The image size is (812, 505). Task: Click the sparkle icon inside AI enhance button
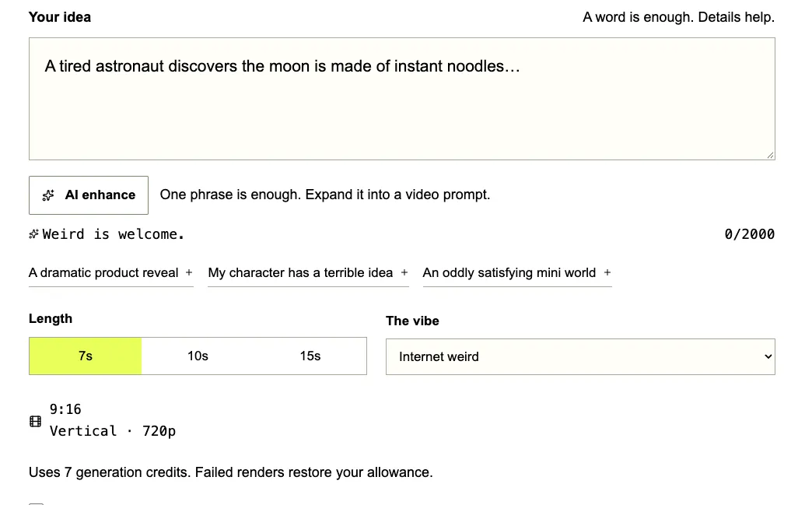[x=48, y=195]
